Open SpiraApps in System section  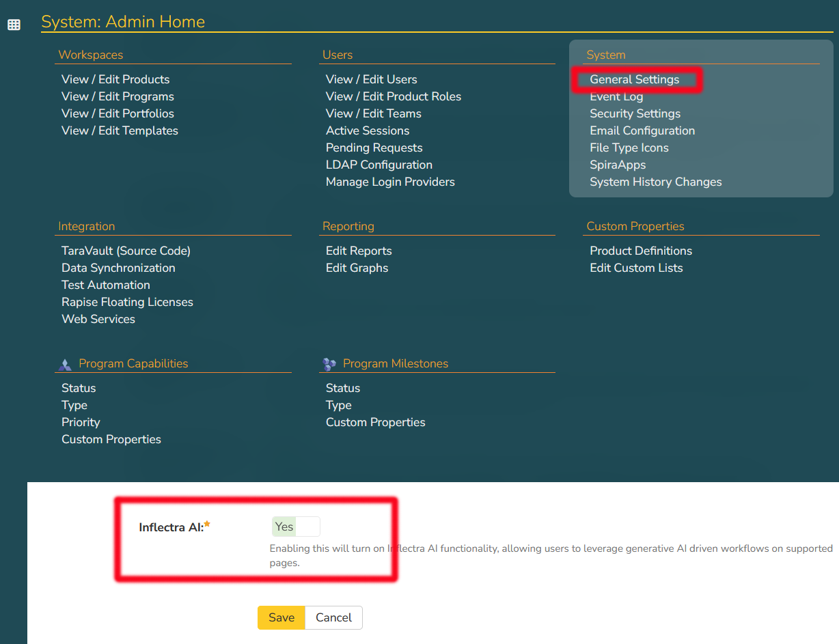point(618,165)
